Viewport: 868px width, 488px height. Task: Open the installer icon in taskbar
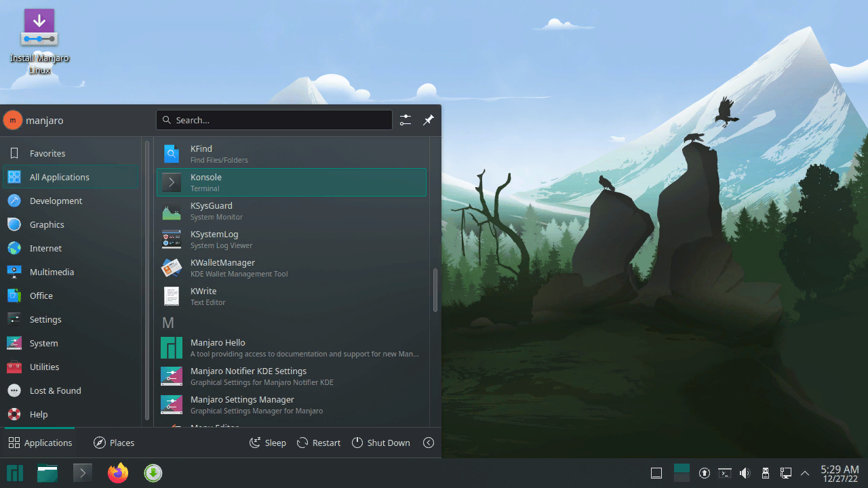coord(153,473)
